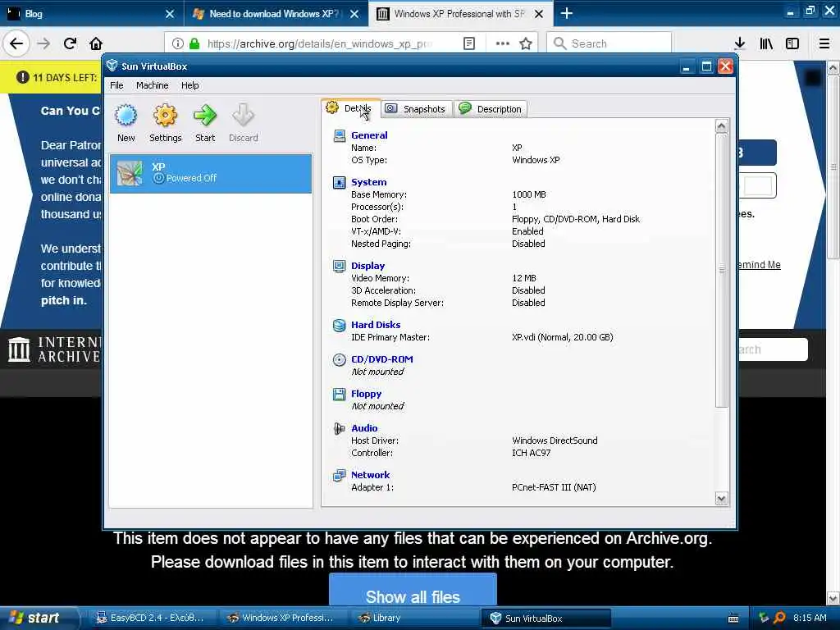Click the Floppy section heading
This screenshot has height=630, width=840.
point(367,394)
